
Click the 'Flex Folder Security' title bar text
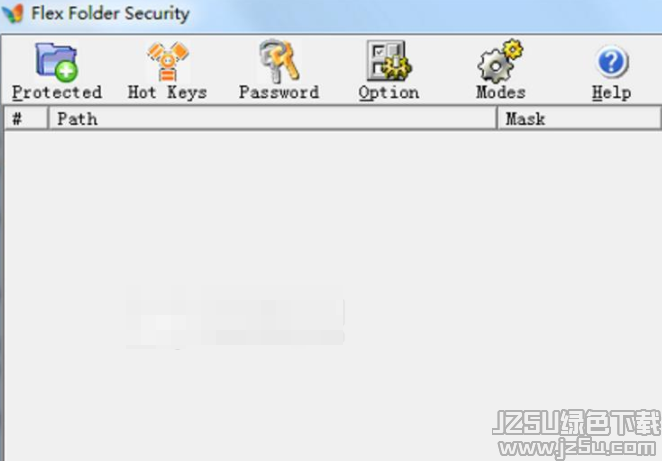pos(110,14)
